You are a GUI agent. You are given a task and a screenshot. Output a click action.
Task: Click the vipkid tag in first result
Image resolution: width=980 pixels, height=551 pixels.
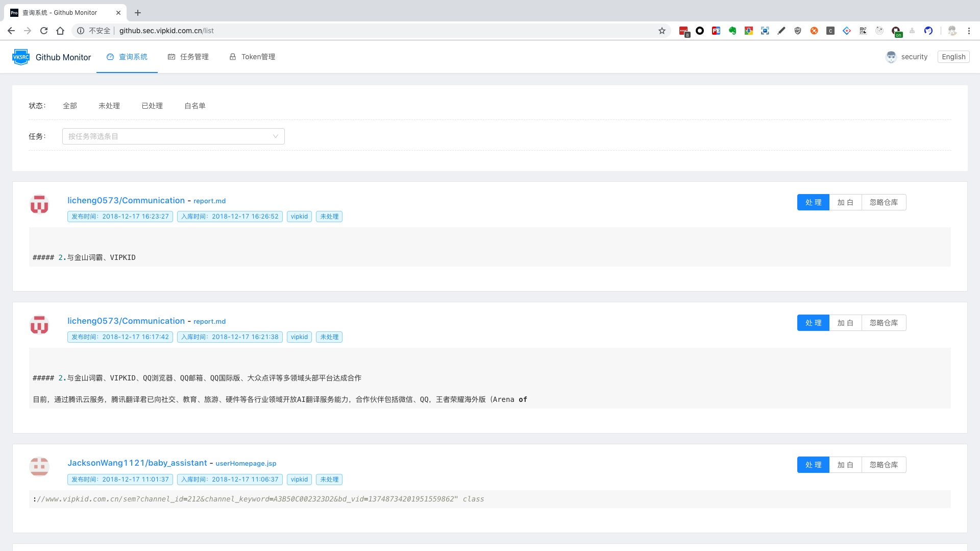(x=299, y=217)
